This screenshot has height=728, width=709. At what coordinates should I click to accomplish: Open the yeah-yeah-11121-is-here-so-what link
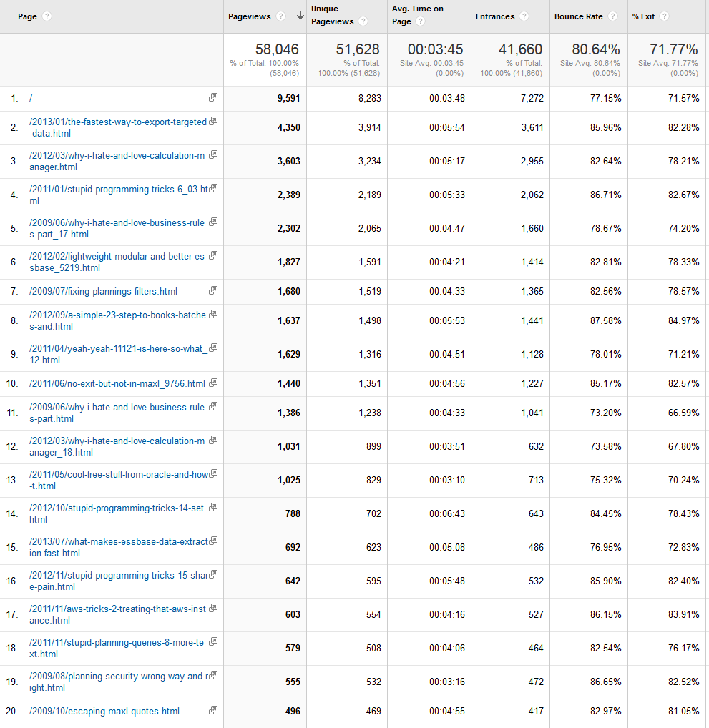[119, 354]
